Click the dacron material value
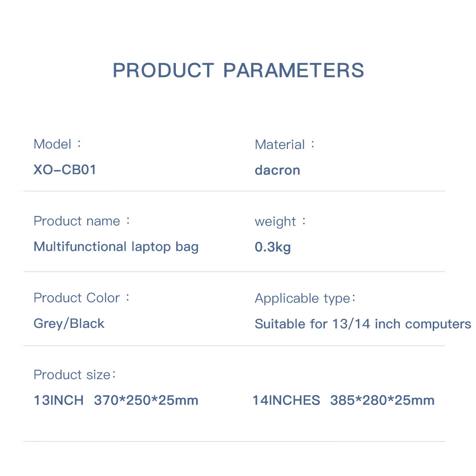Viewport: 476px width, 476px height. 277,170
